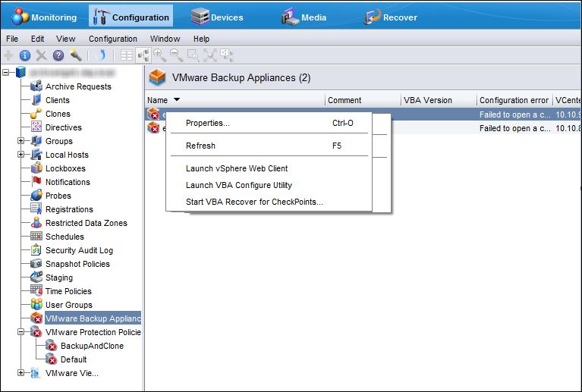Screen dimensions: 582x392
Task: Select the User Groups icon
Action: click(36, 305)
